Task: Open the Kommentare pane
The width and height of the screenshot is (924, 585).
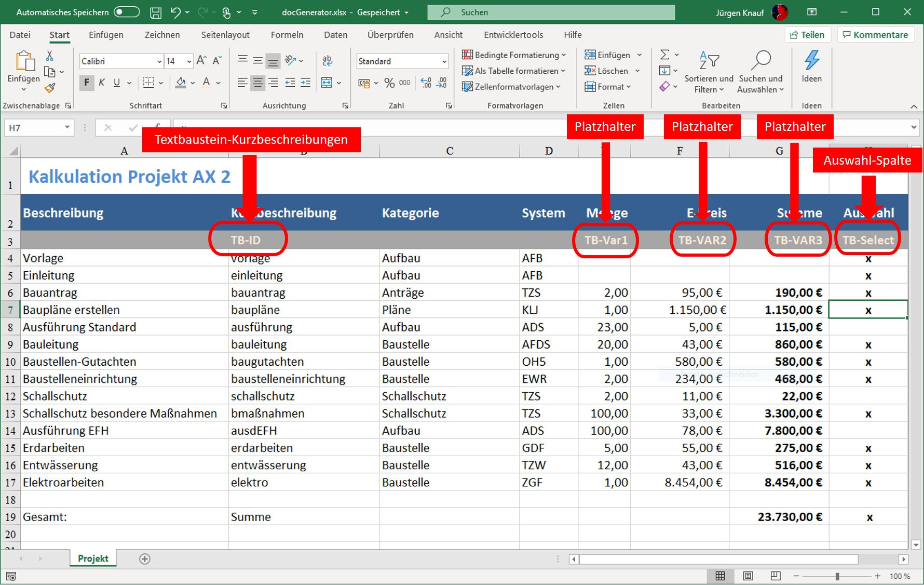Action: [875, 34]
